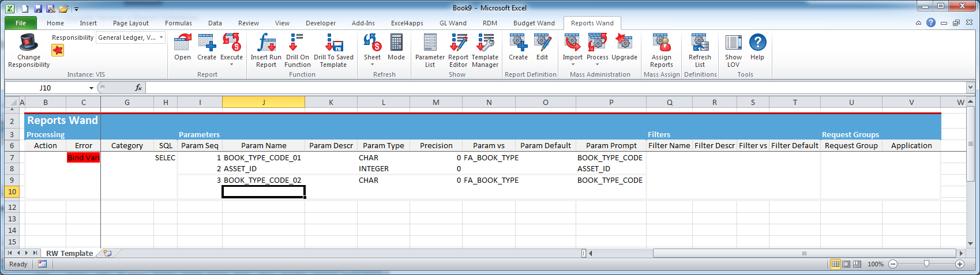The height and width of the screenshot is (275, 980).
Task: Expand the formula bar
Action: [970, 88]
